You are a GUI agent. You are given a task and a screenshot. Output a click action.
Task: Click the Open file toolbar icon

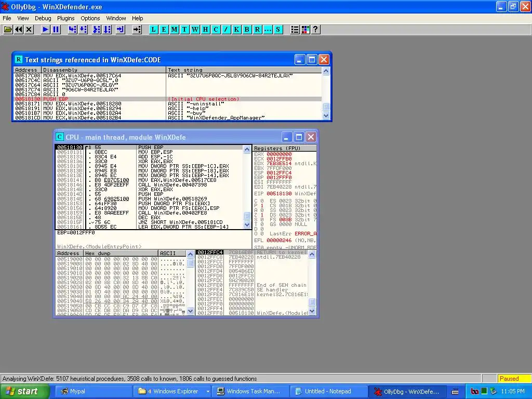coord(8,30)
